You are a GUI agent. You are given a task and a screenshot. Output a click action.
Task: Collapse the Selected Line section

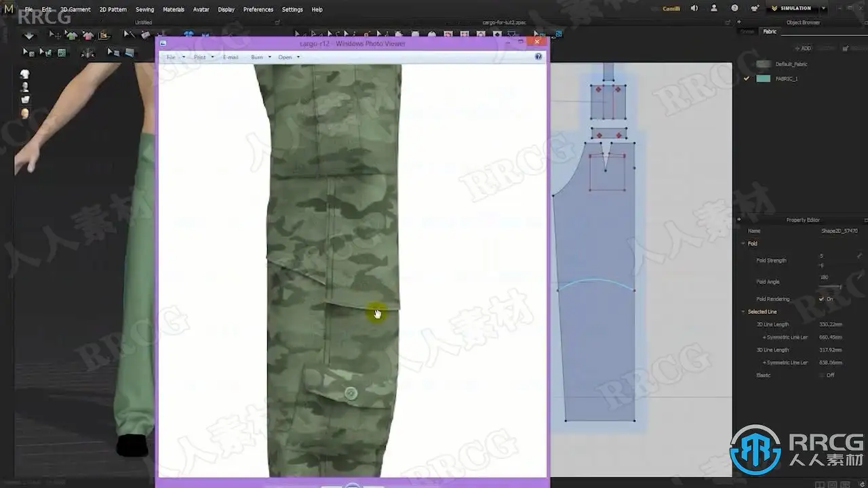point(744,312)
